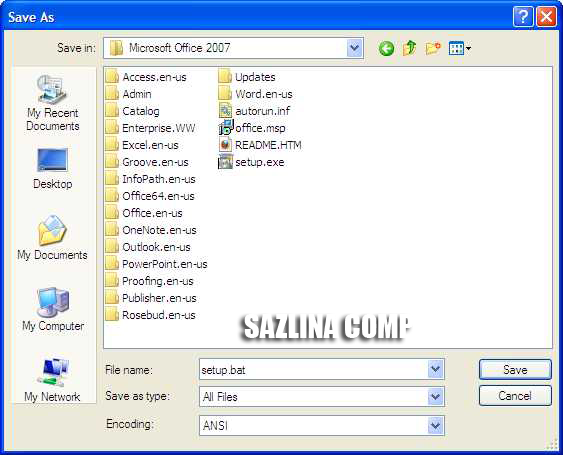Screen dimensions: 563x455
Task: Expand the Save in location dropdown
Action: coord(354,48)
